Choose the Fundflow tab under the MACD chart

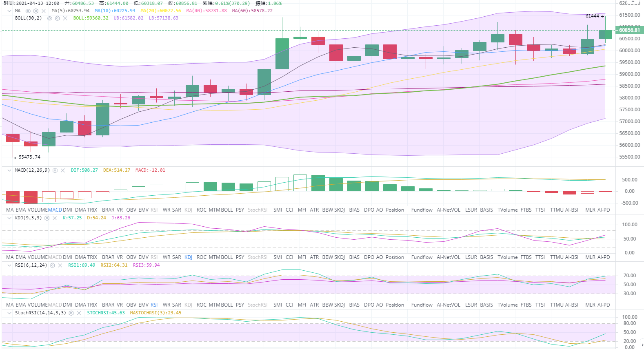pos(422,210)
